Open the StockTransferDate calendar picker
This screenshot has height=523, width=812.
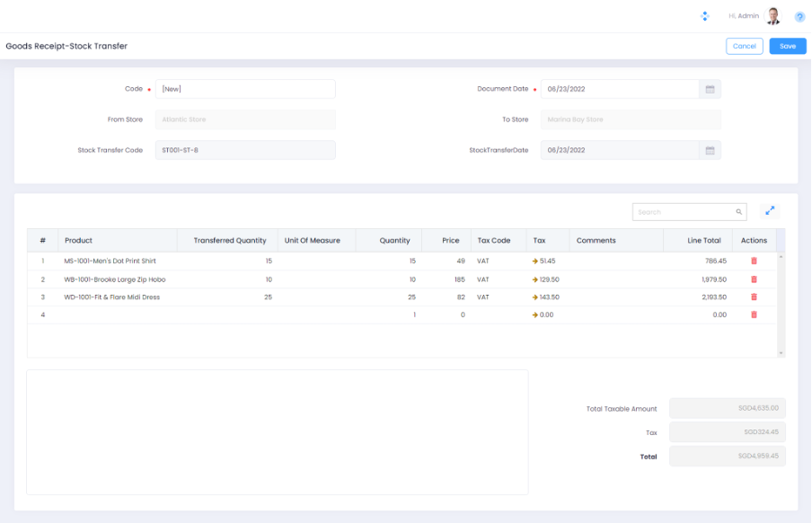point(710,150)
